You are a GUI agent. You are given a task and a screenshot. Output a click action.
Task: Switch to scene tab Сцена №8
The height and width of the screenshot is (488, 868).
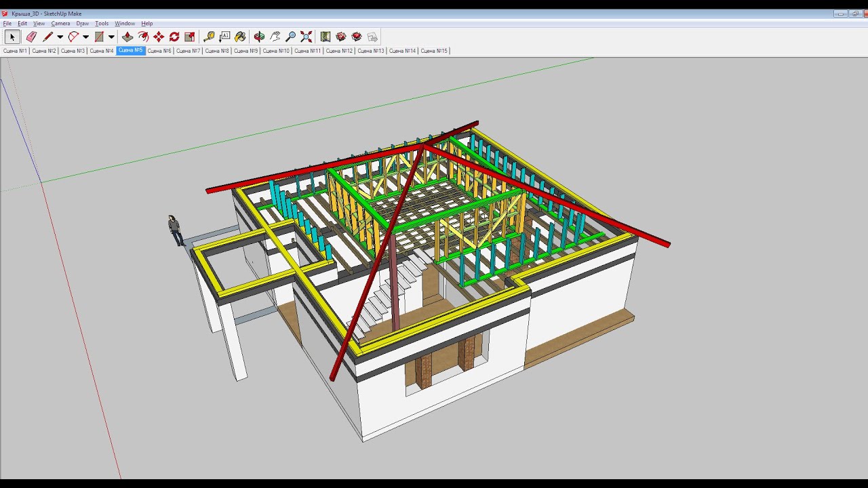click(x=217, y=51)
